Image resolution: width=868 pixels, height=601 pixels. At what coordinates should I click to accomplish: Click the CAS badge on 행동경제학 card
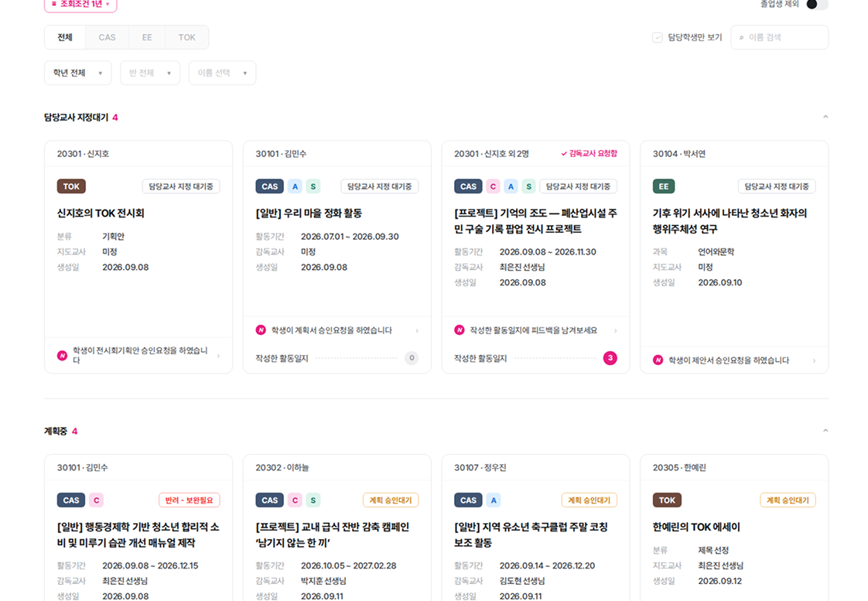tap(71, 500)
